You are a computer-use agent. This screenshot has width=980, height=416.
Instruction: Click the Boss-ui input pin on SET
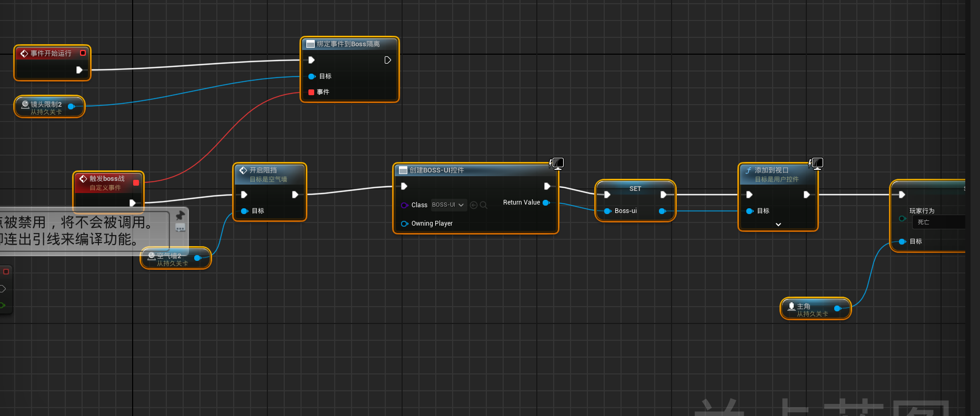pyautogui.click(x=607, y=211)
